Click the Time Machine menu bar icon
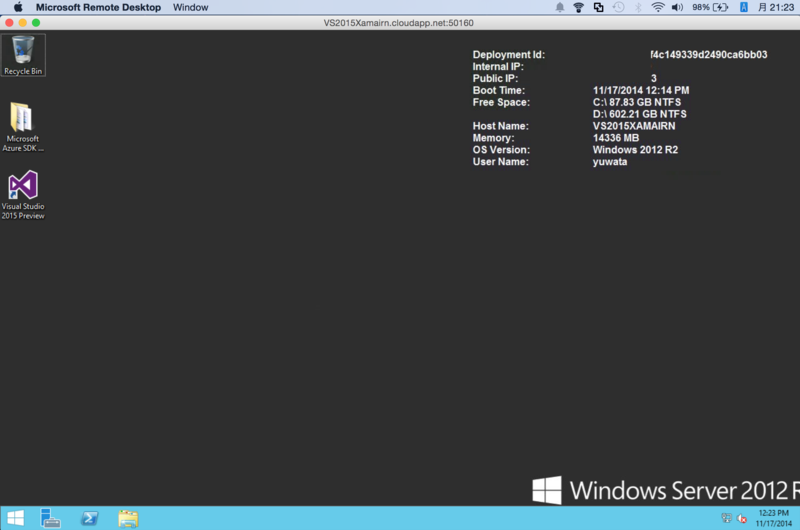 (x=618, y=7)
